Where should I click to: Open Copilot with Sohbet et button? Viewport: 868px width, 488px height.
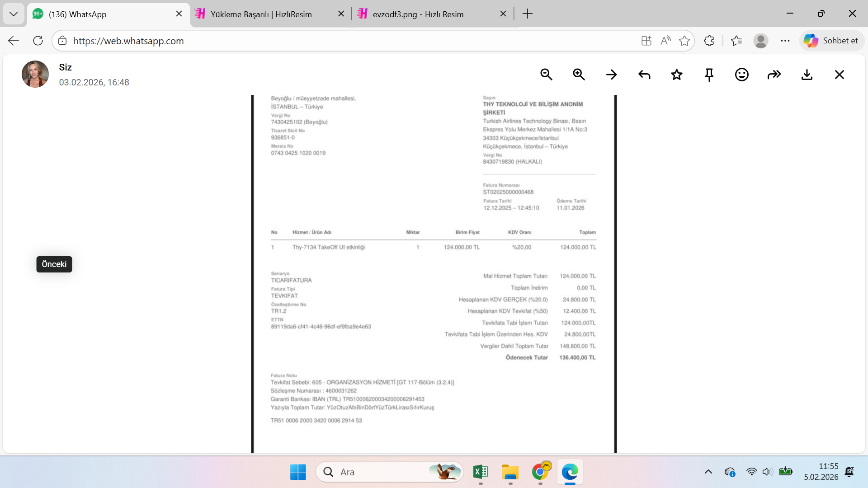(831, 41)
